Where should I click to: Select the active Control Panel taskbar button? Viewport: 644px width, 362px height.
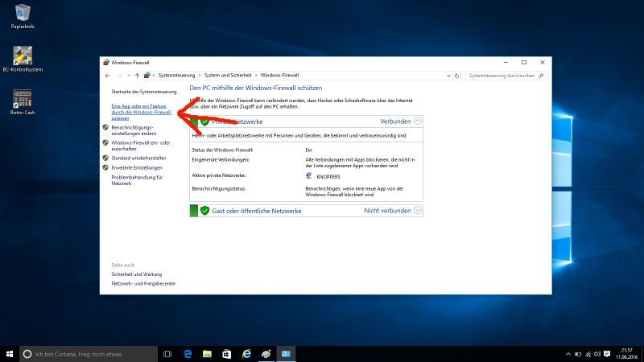pyautogui.click(x=286, y=354)
